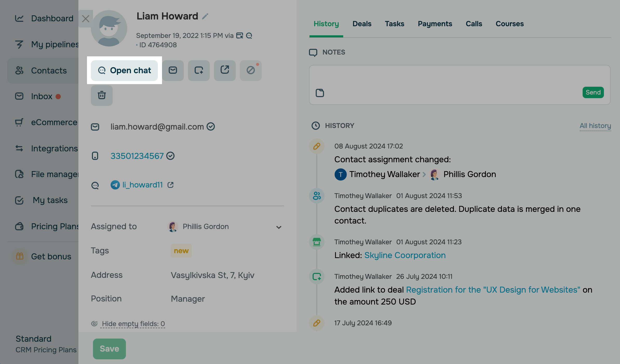
Task: Open Integrations page
Action: click(x=54, y=148)
